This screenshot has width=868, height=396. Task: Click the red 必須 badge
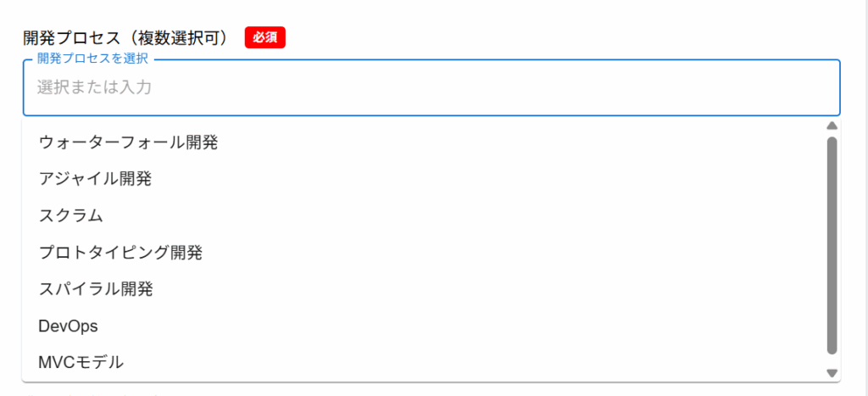pyautogui.click(x=265, y=38)
